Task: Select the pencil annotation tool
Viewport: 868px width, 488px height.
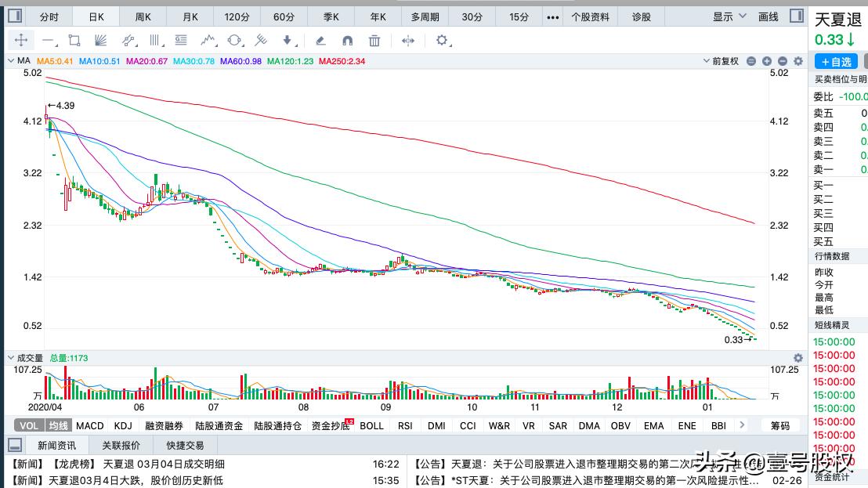Action: coord(321,42)
